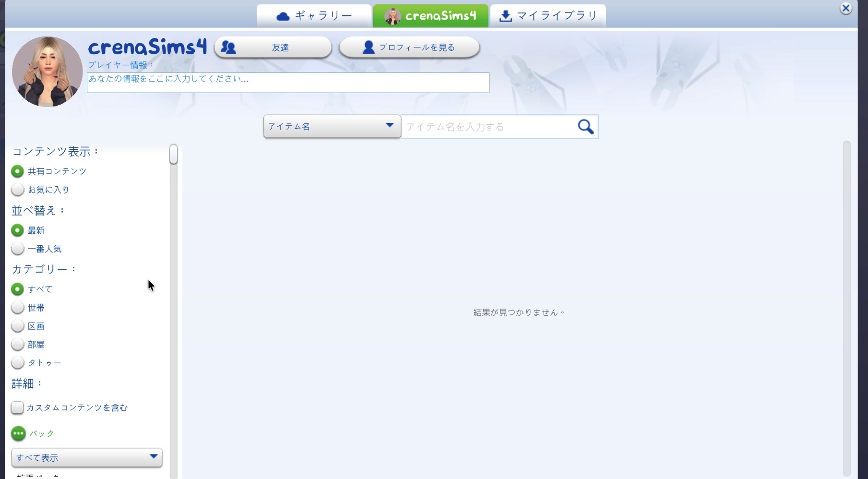The width and height of the screenshot is (868, 479).
Task: Click the crenaSims4 profile avatar picture
Action: pyautogui.click(x=47, y=72)
